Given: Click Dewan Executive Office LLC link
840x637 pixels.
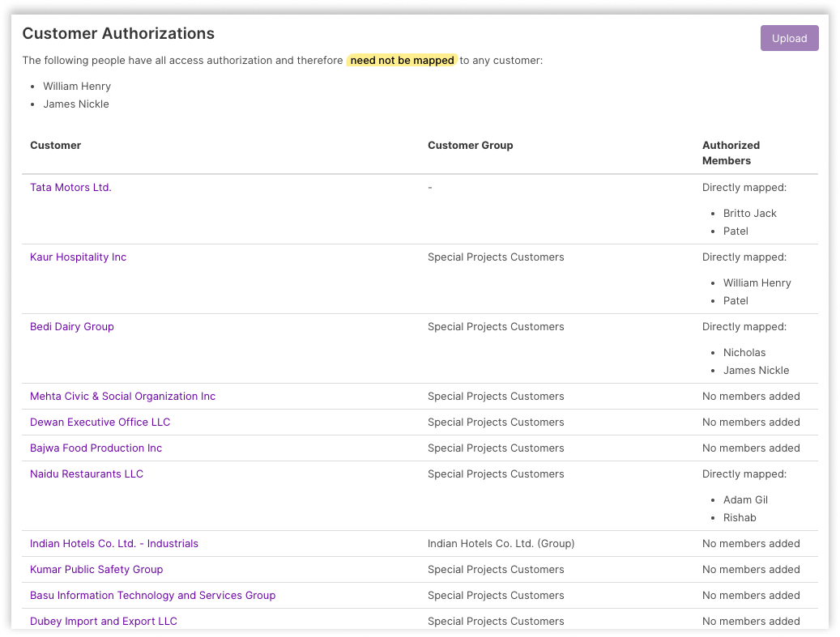Looking at the screenshot, I should pos(100,422).
